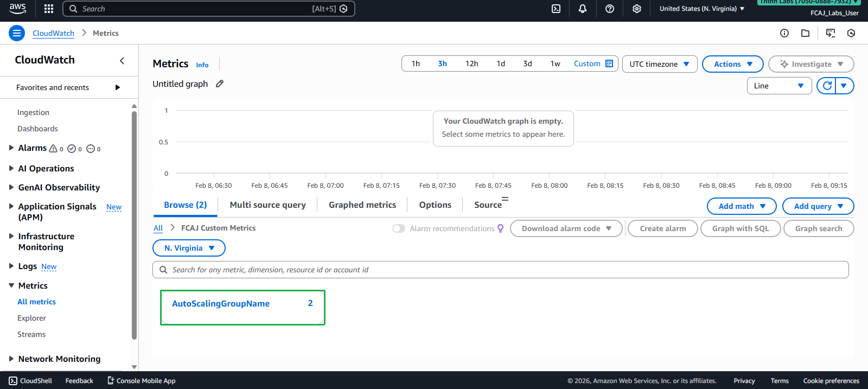Viewport: 868px width, 389px height.
Task: Switch to the Browse (2) tab
Action: [185, 205]
